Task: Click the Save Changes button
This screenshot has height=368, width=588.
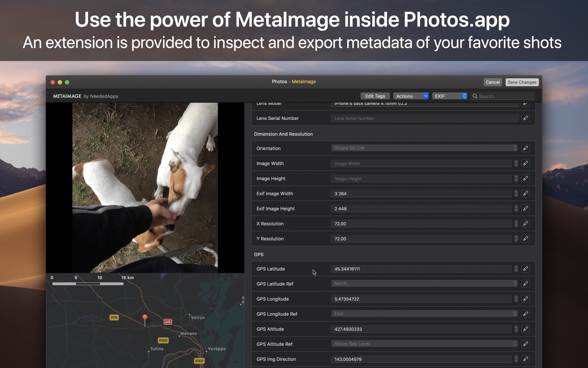Action: pos(522,82)
